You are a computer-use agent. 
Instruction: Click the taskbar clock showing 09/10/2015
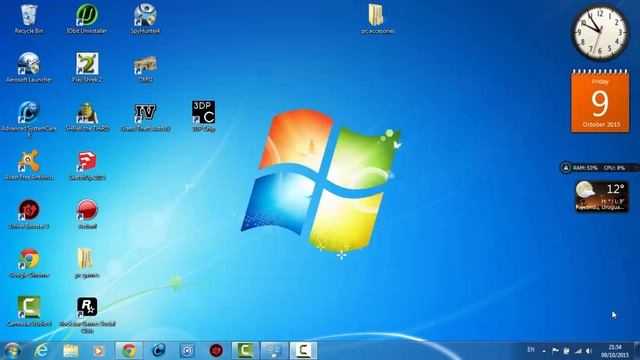[x=615, y=351]
